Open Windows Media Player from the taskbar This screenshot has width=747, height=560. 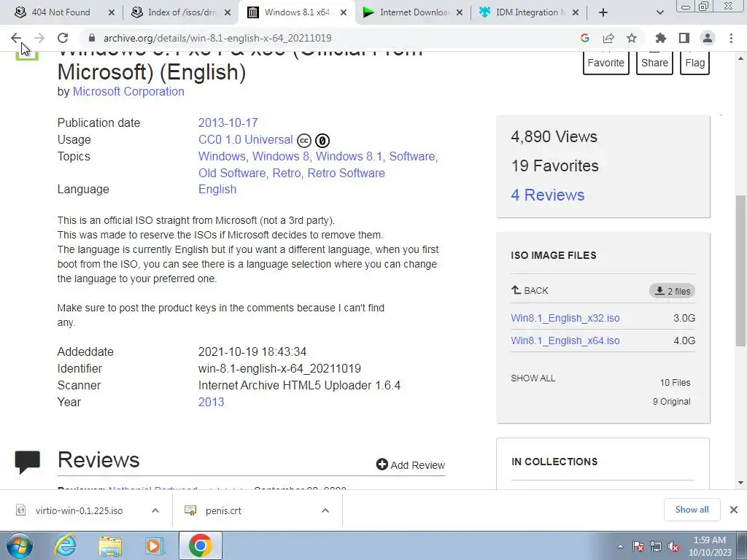[x=154, y=546]
